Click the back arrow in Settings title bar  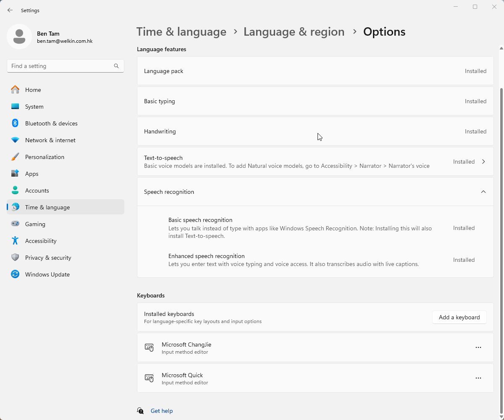pyautogui.click(x=10, y=10)
